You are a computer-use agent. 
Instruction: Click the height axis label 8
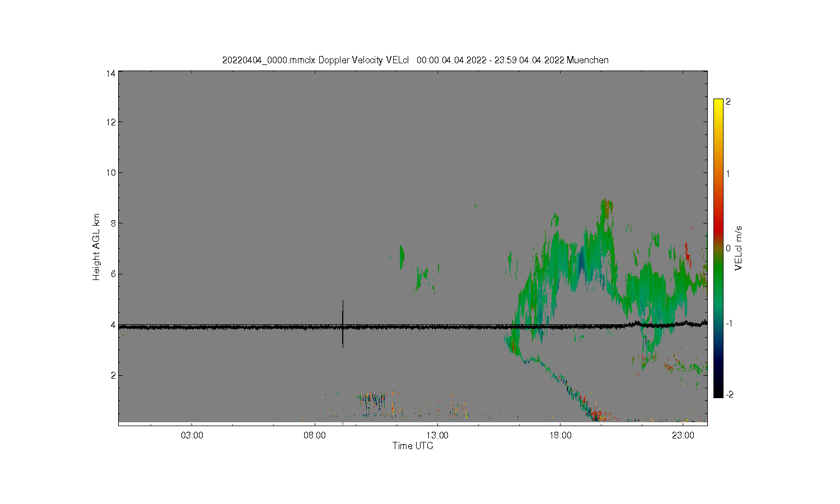click(x=113, y=223)
